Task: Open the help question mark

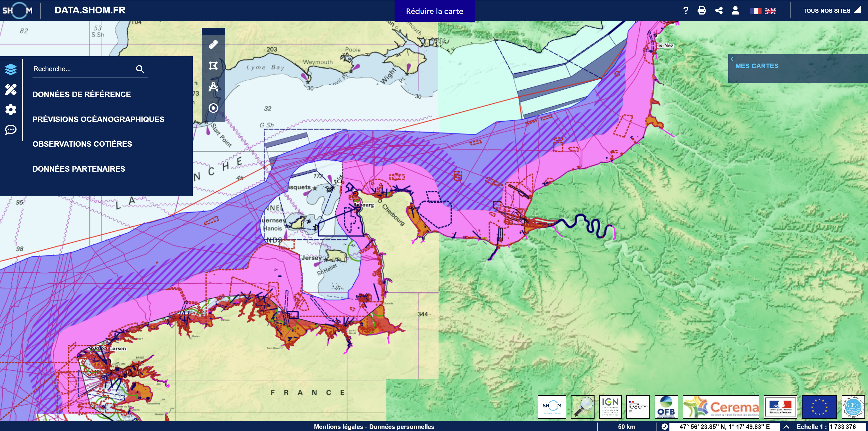Action: [x=685, y=10]
